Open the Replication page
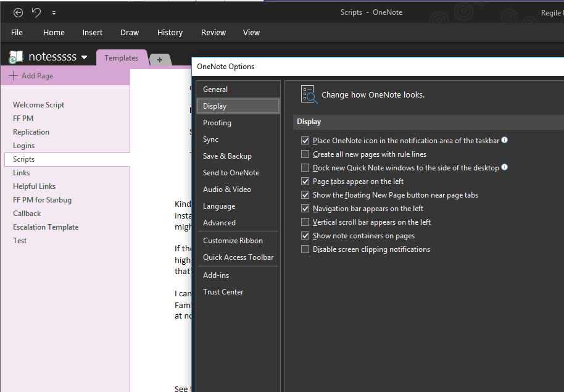The image size is (564, 392). coord(67,132)
